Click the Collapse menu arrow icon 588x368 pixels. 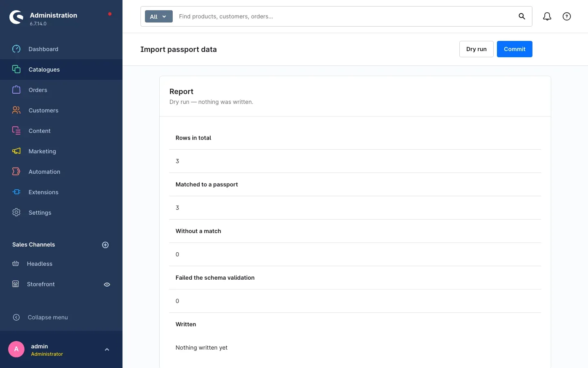16,317
